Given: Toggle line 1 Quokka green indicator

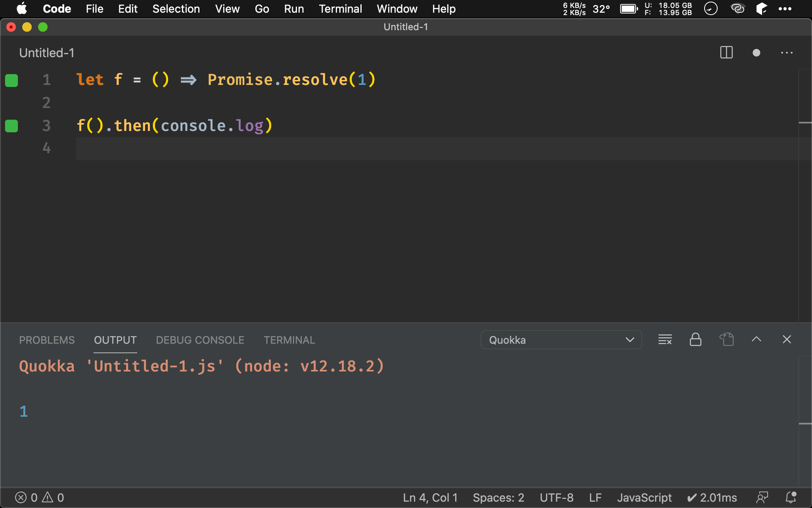Looking at the screenshot, I should click(11, 81).
